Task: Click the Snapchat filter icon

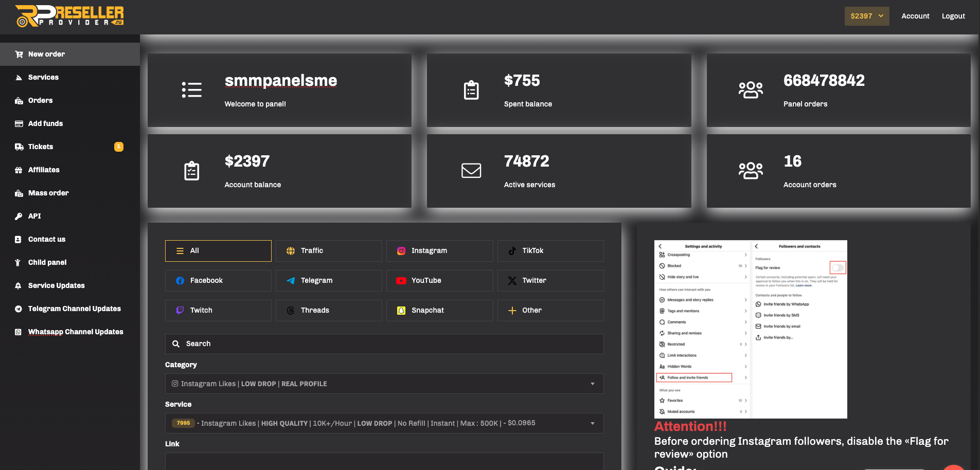Action: click(401, 311)
